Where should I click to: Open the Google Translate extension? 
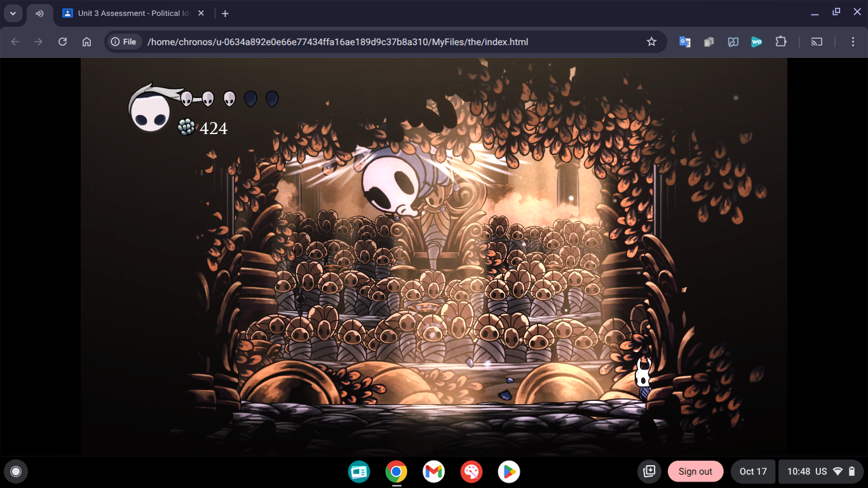[x=685, y=42]
